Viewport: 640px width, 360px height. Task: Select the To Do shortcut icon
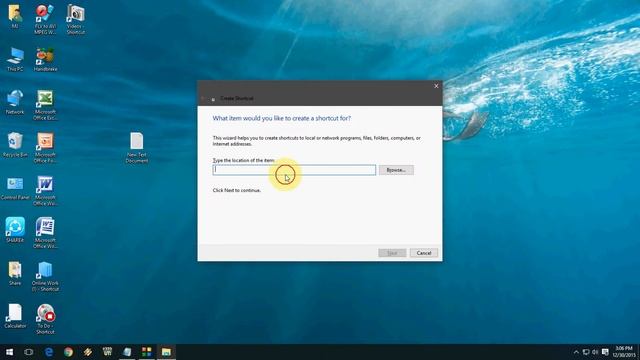(x=45, y=319)
